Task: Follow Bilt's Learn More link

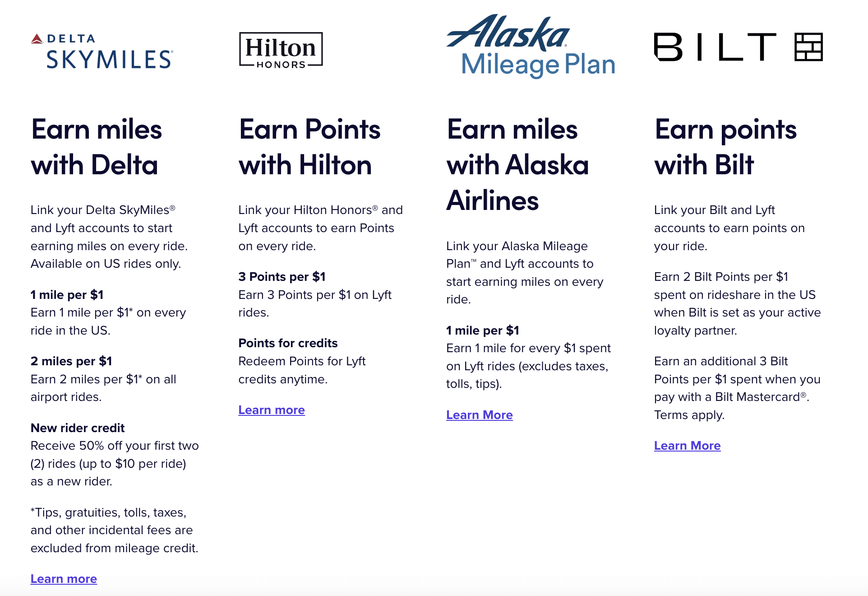Action: [x=687, y=446]
